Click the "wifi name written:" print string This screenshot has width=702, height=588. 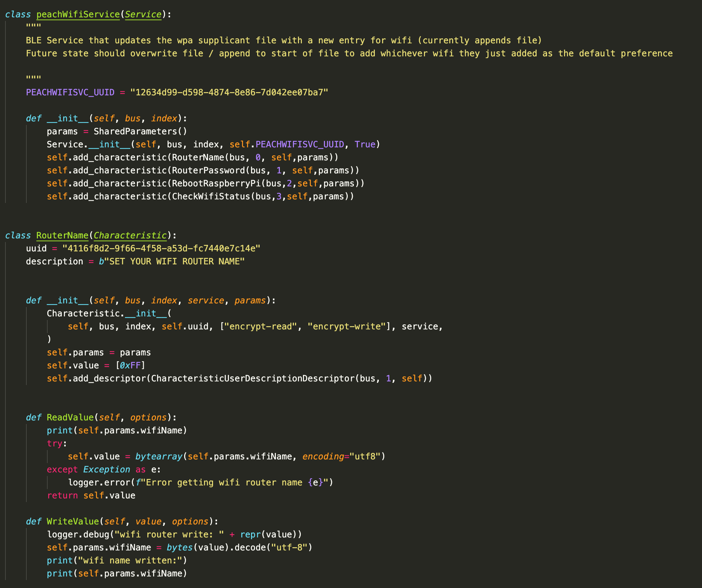[x=130, y=561]
